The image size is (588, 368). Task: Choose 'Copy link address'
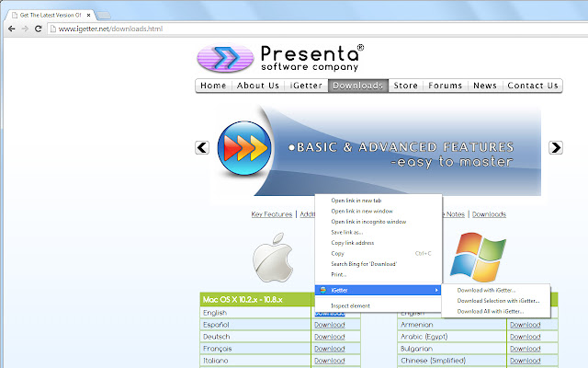point(379,243)
